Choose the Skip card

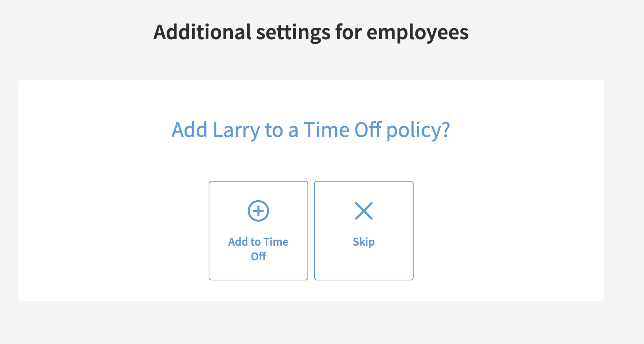coord(364,230)
